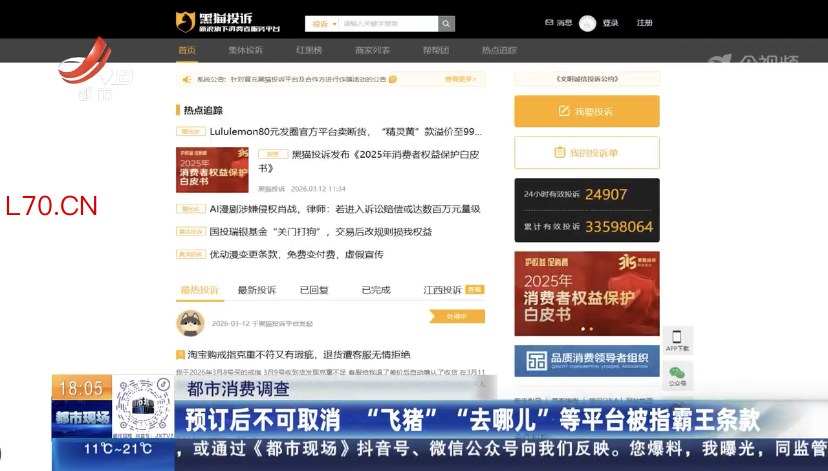828x471 pixels.
Task: Click the 公众号 WeChat icon
Action: pos(677,375)
